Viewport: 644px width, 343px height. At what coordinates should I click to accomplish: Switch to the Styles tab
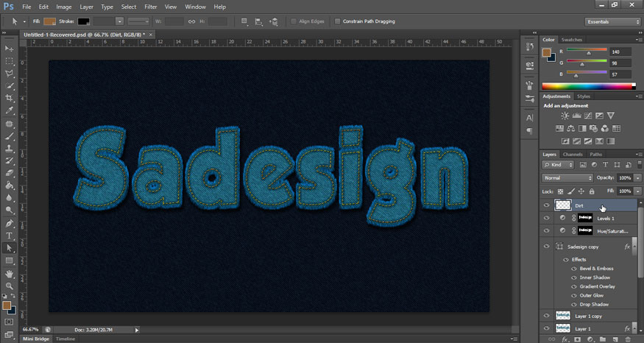(583, 96)
